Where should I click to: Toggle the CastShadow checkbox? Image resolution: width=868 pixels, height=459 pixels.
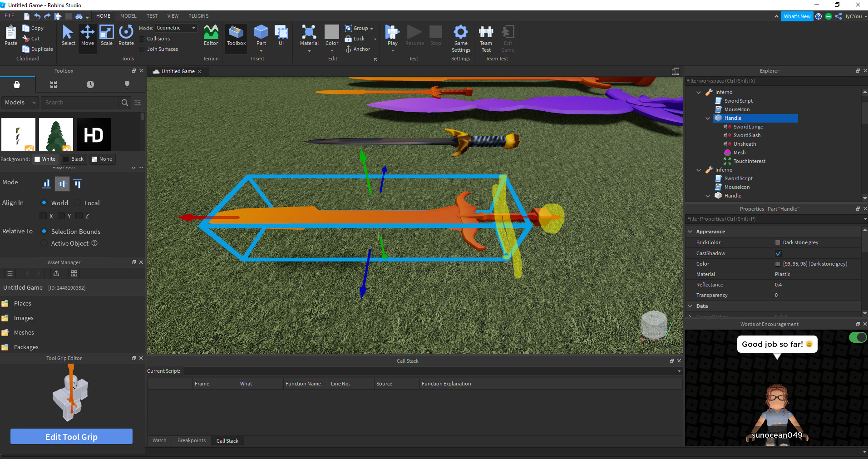click(778, 253)
